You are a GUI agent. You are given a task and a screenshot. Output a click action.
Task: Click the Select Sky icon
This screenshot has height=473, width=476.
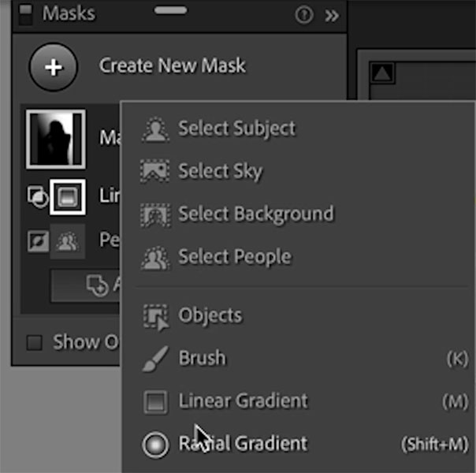tap(154, 171)
